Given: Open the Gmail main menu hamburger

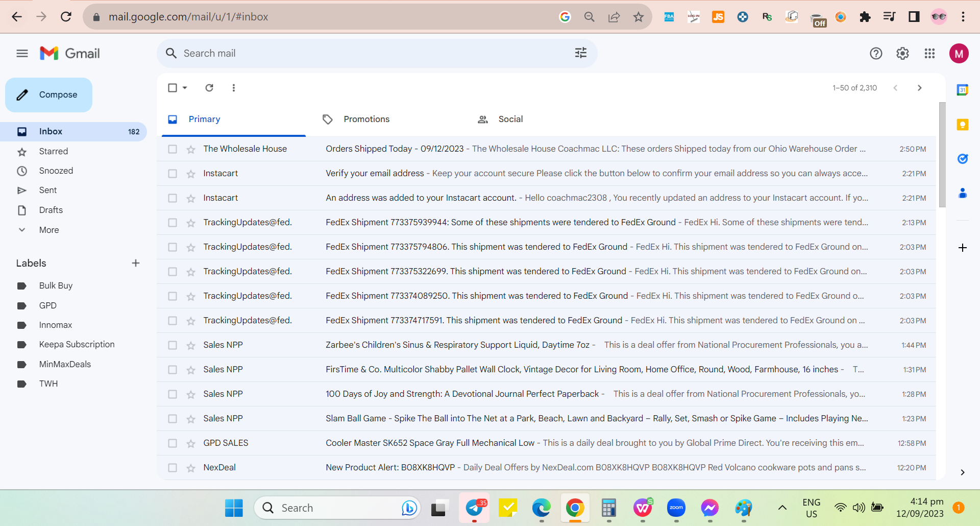Looking at the screenshot, I should (x=22, y=54).
